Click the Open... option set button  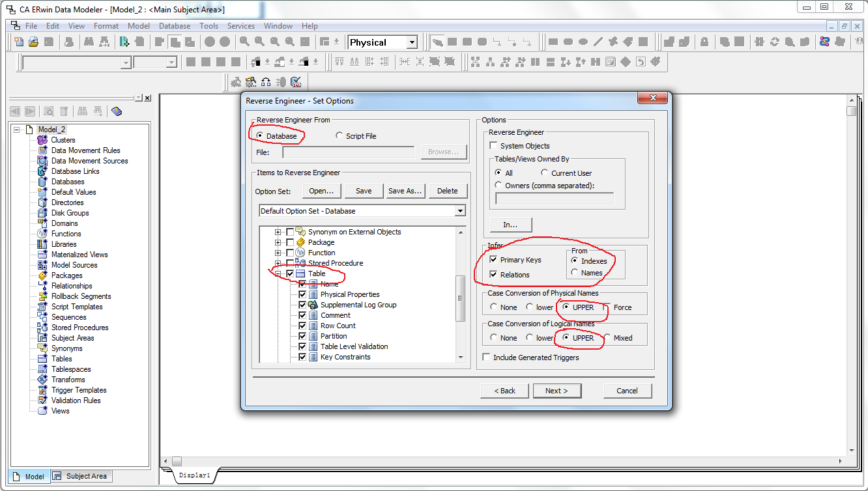(321, 191)
